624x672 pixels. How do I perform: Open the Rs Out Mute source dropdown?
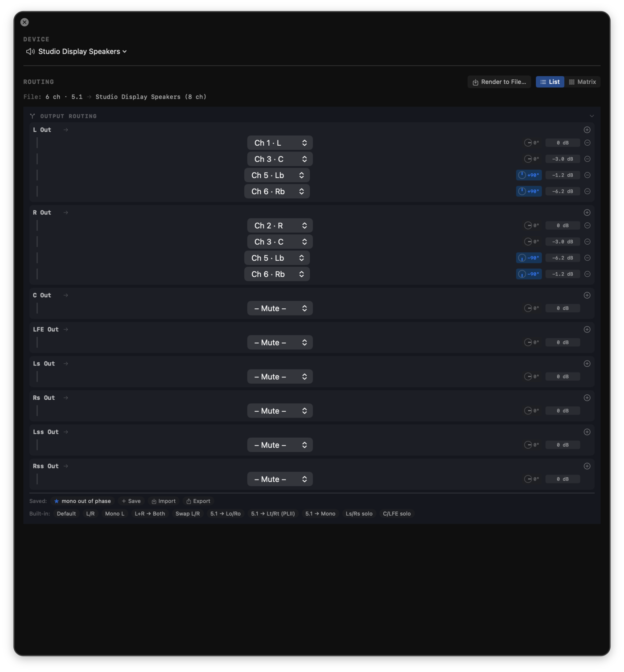click(x=280, y=411)
